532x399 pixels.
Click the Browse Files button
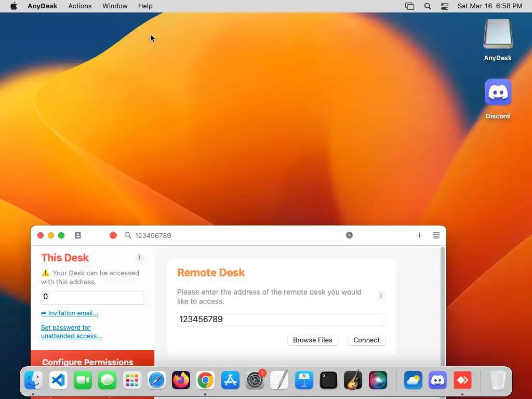coord(312,340)
